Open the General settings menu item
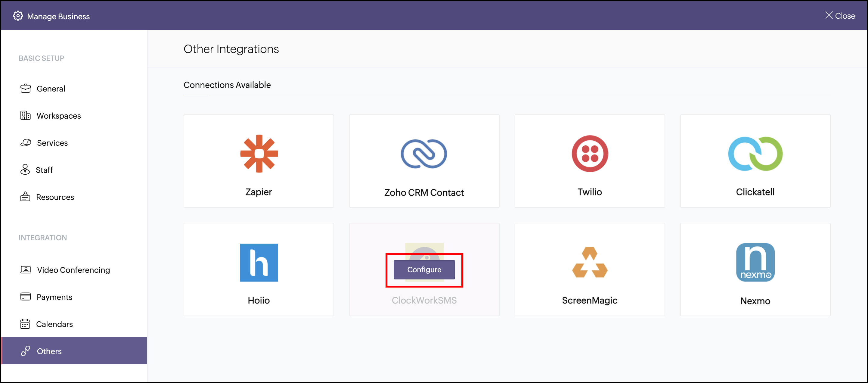Viewport: 868px width, 383px height. coord(51,89)
